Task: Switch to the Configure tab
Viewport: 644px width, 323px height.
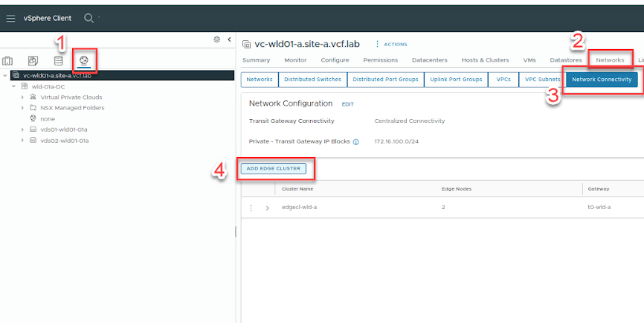Action: [335, 60]
